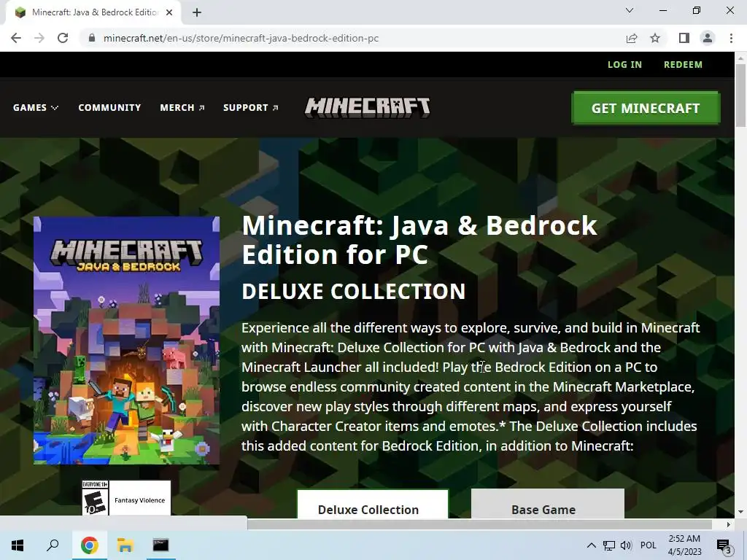
Task: Expand the tab search chevron
Action: pyautogui.click(x=630, y=10)
